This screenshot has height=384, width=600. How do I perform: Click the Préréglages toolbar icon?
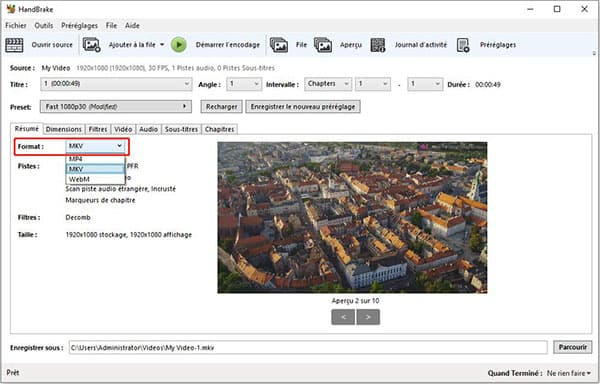point(463,45)
